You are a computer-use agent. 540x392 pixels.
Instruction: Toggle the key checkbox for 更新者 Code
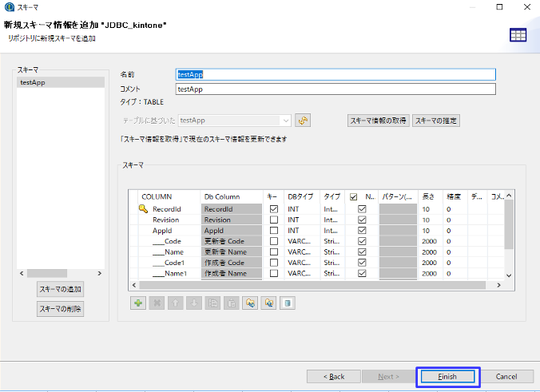[x=274, y=241]
